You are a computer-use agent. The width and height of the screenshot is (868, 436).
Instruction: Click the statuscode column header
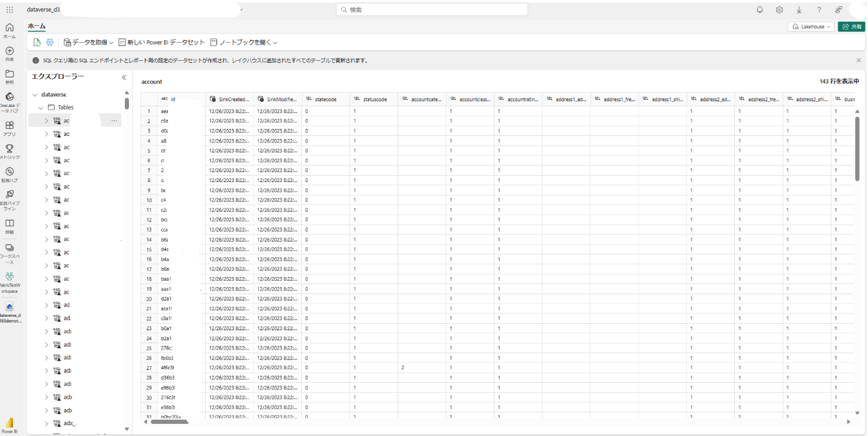point(374,99)
